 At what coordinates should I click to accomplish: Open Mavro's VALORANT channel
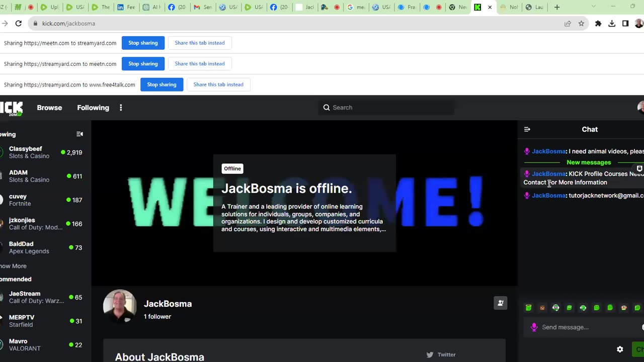43,345
